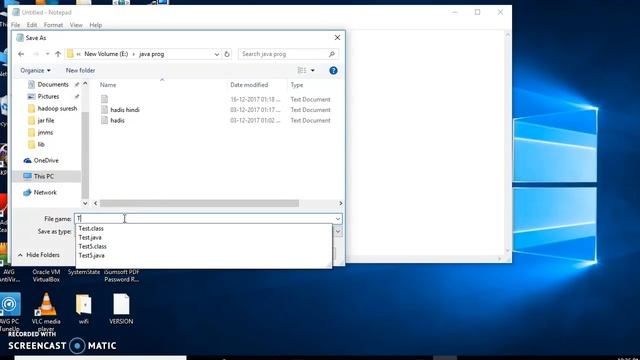Open Notepad File menu

pos(16,25)
